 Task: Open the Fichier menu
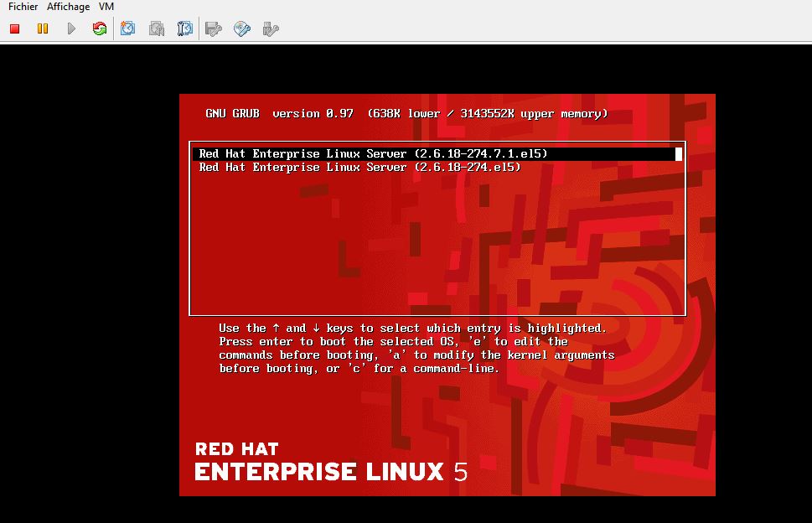tap(23, 7)
